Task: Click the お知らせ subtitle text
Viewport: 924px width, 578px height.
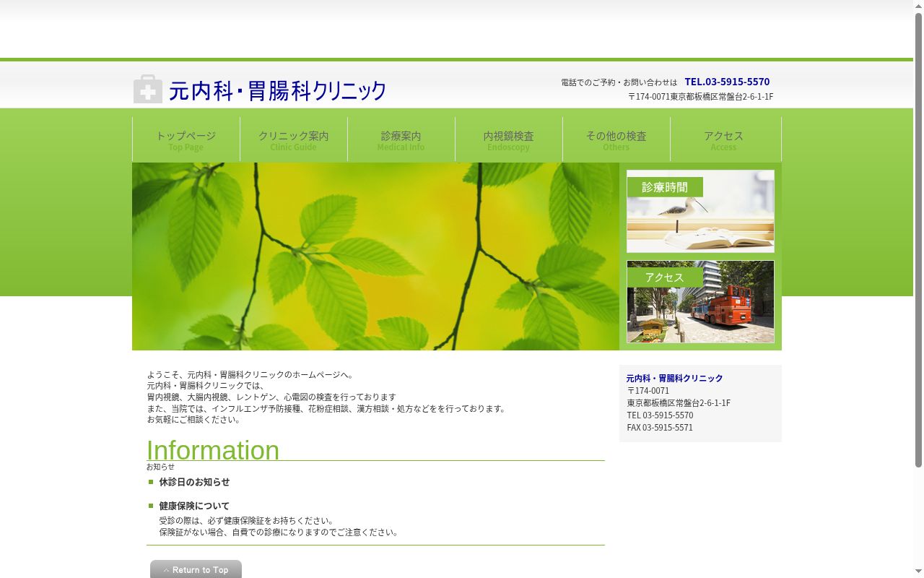Action: pos(160,467)
